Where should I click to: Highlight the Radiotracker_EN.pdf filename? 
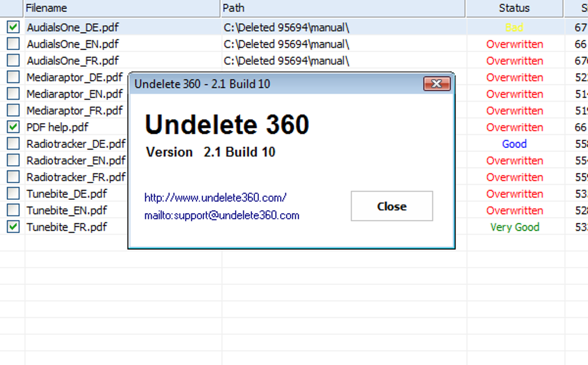coord(76,161)
